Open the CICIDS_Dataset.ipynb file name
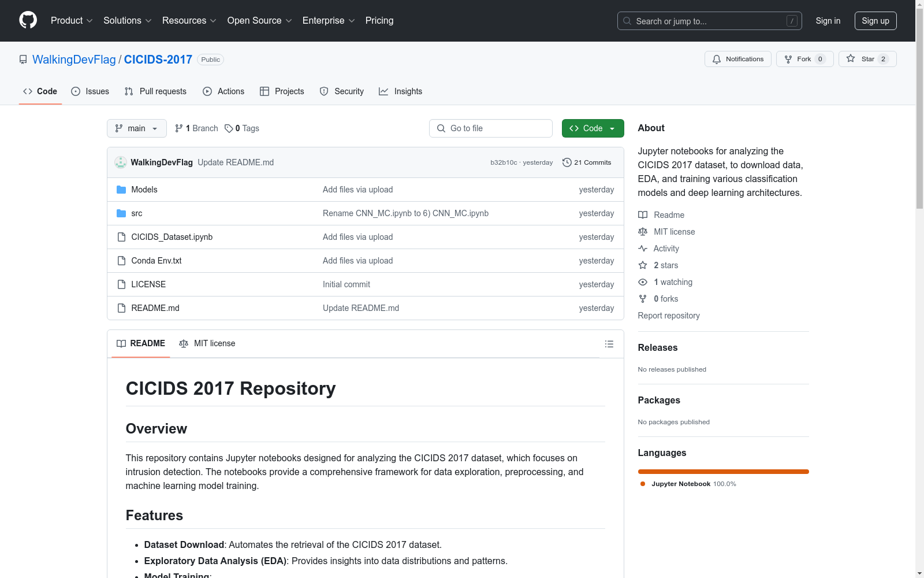This screenshot has height=578, width=924. [172, 237]
